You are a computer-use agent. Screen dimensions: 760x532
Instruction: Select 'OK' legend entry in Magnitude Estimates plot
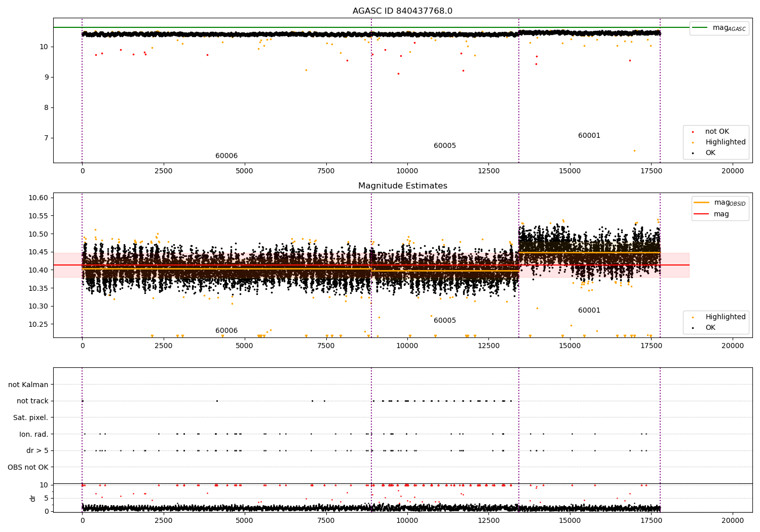[x=710, y=328]
